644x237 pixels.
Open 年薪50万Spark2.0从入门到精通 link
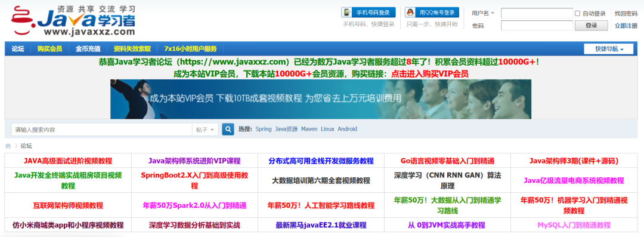pos(194,205)
